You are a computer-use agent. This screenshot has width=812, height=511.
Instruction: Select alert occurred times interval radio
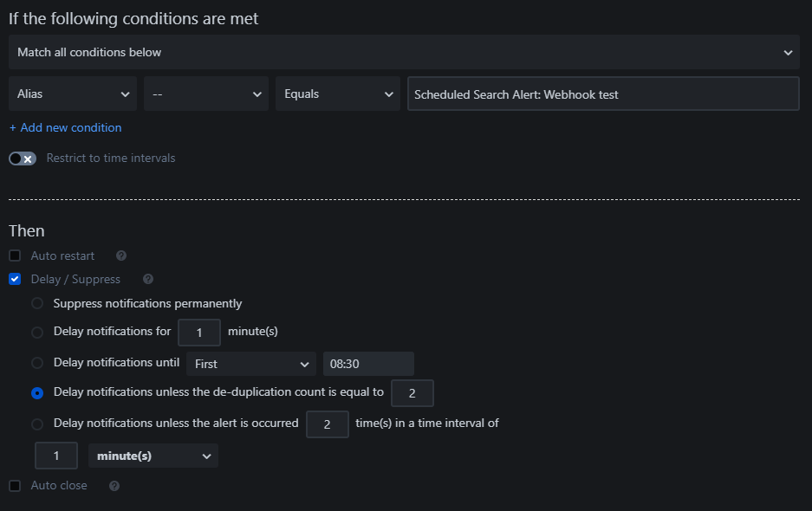[37, 424]
